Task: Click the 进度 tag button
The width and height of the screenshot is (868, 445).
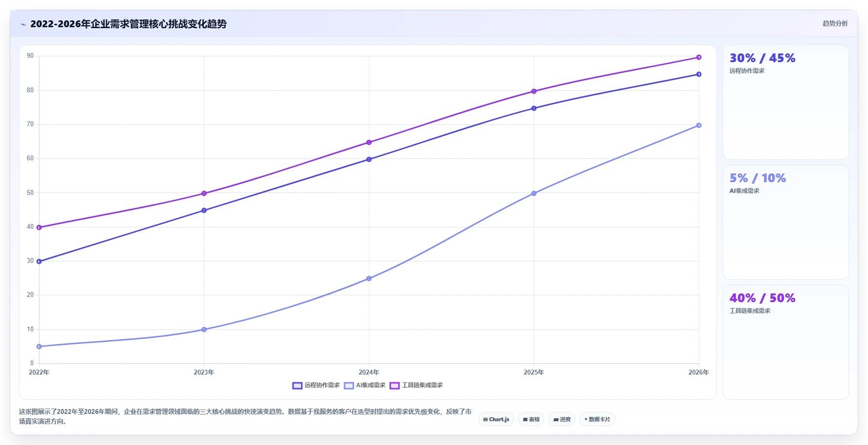Action: [x=562, y=419]
